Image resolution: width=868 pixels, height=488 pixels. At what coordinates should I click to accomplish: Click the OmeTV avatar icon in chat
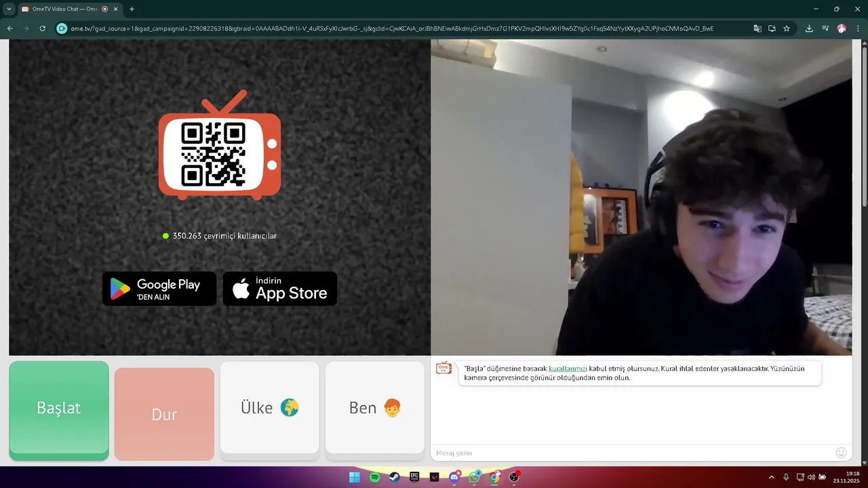[x=443, y=367]
